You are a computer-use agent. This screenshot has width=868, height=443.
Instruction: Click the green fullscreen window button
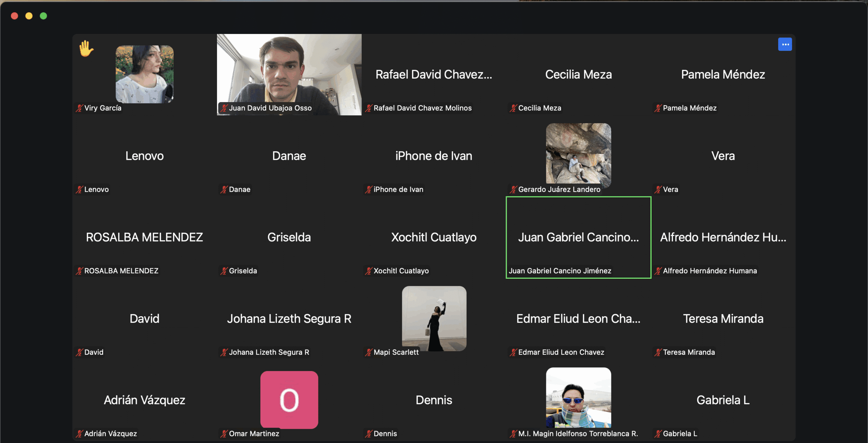43,16
